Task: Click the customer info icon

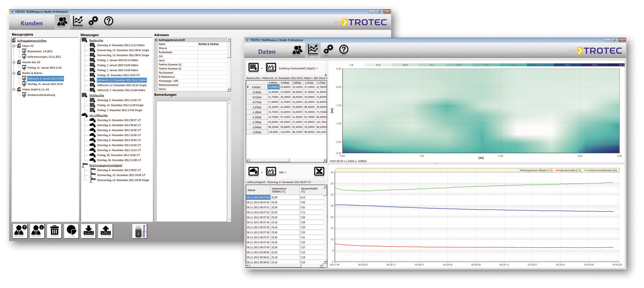Action: coord(37,230)
